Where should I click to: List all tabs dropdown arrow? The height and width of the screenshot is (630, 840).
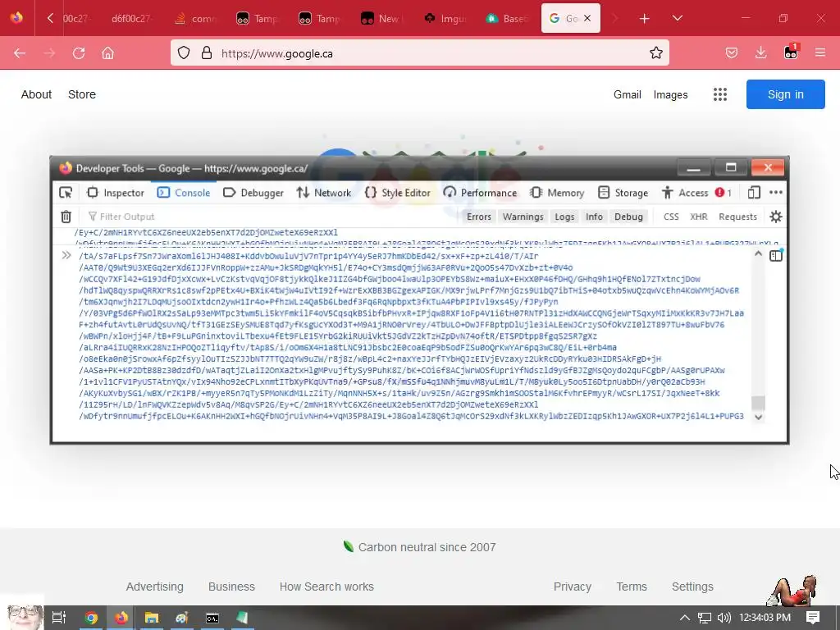click(x=677, y=19)
